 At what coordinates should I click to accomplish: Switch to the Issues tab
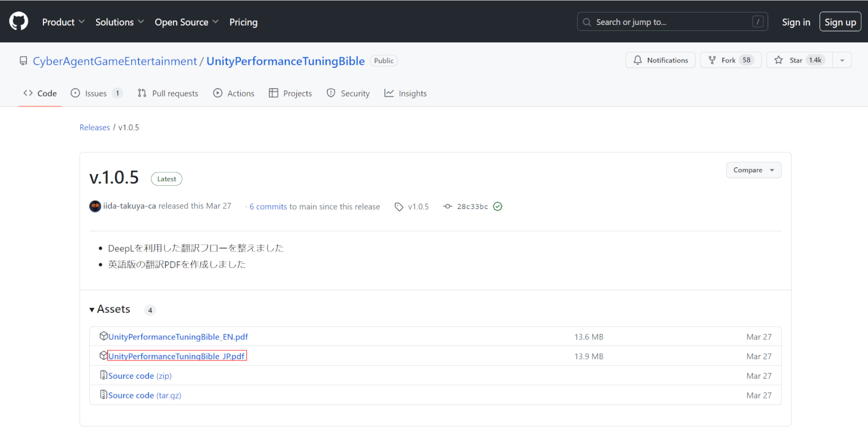pyautogui.click(x=97, y=94)
